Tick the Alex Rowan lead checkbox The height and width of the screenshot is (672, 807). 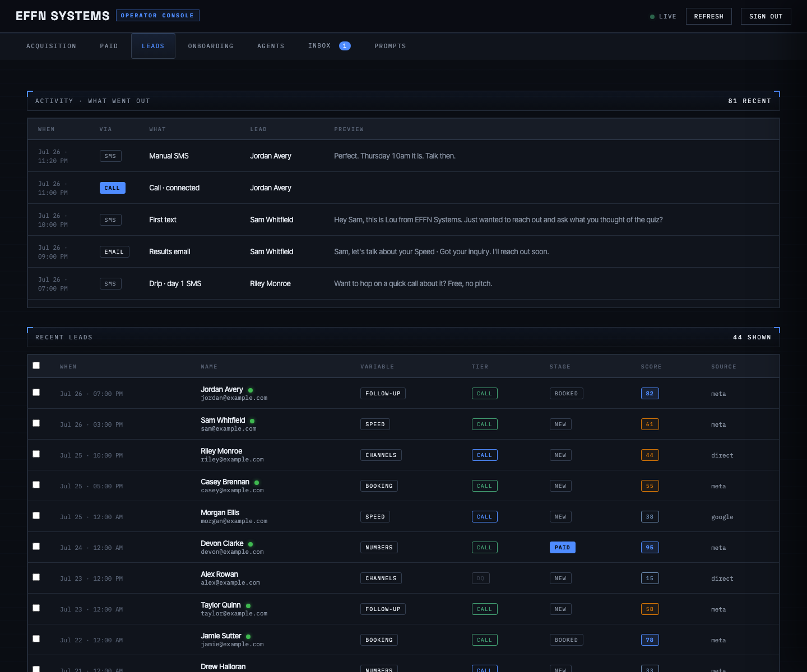pyautogui.click(x=36, y=577)
